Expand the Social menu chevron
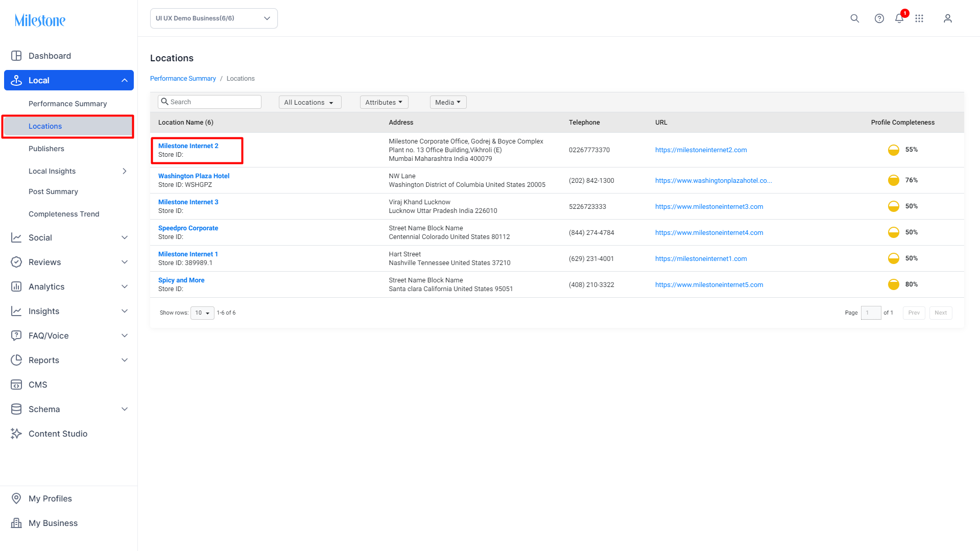 [x=124, y=237]
